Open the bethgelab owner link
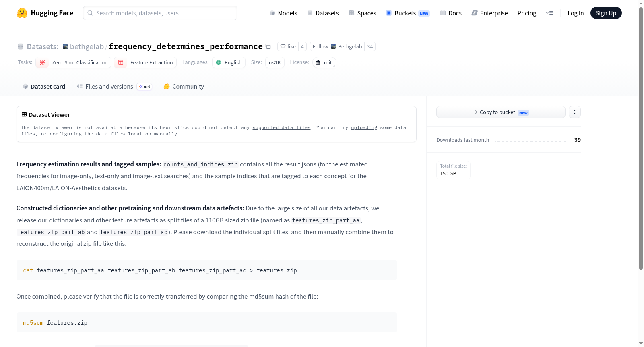 [x=87, y=46]
